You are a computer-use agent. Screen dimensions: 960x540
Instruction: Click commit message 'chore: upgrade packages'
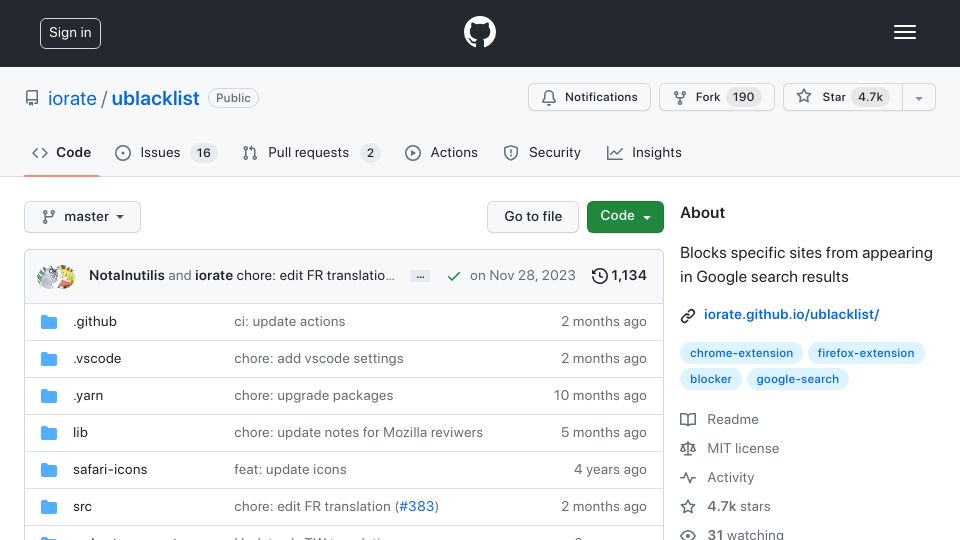(x=313, y=396)
